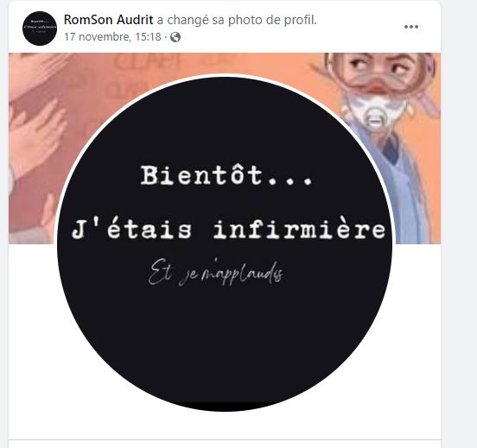This screenshot has width=477, height=448.
Task: Visit RomSon Audrit's profile name link
Action: 108,20
